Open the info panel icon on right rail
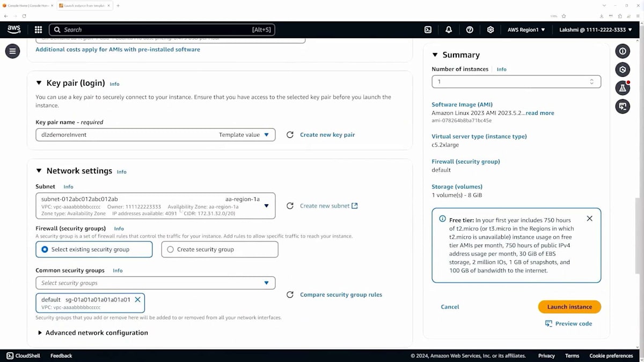 pos(623,51)
